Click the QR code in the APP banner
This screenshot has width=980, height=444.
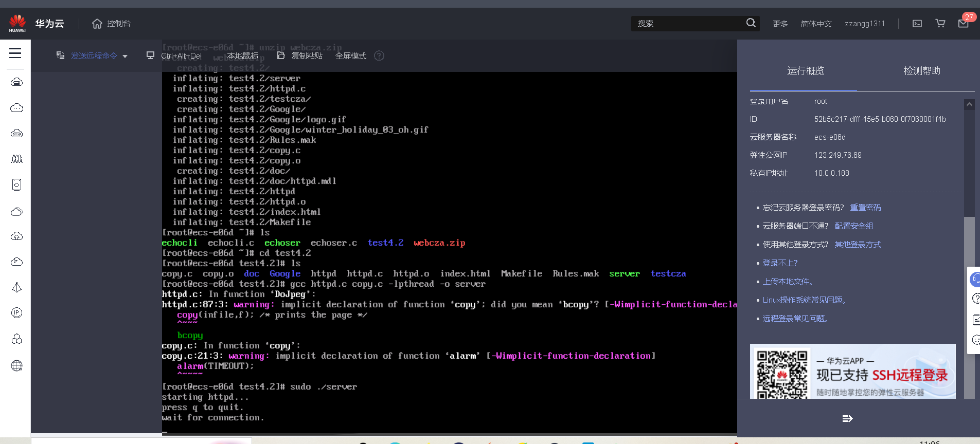782,374
